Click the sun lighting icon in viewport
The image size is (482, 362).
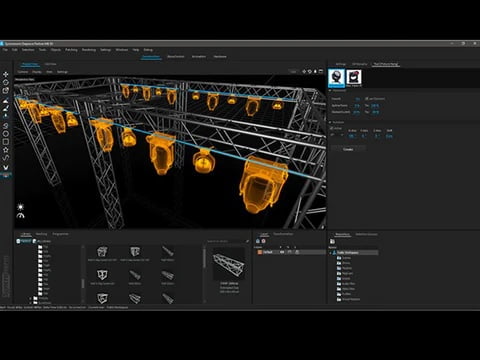tap(21, 207)
